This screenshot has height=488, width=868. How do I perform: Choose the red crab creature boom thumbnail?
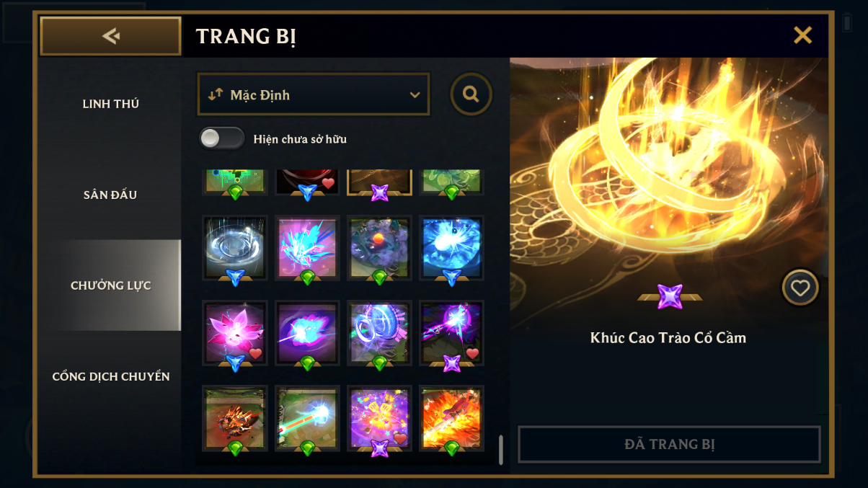pyautogui.click(x=235, y=418)
